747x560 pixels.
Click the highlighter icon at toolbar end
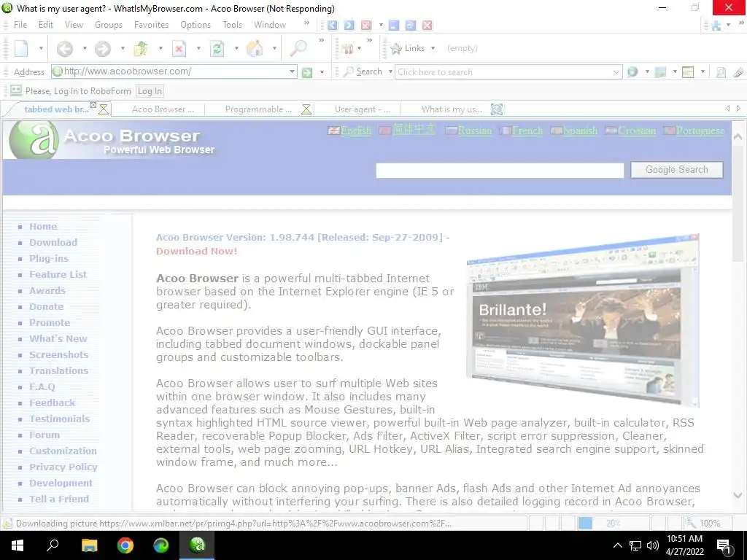click(x=738, y=72)
